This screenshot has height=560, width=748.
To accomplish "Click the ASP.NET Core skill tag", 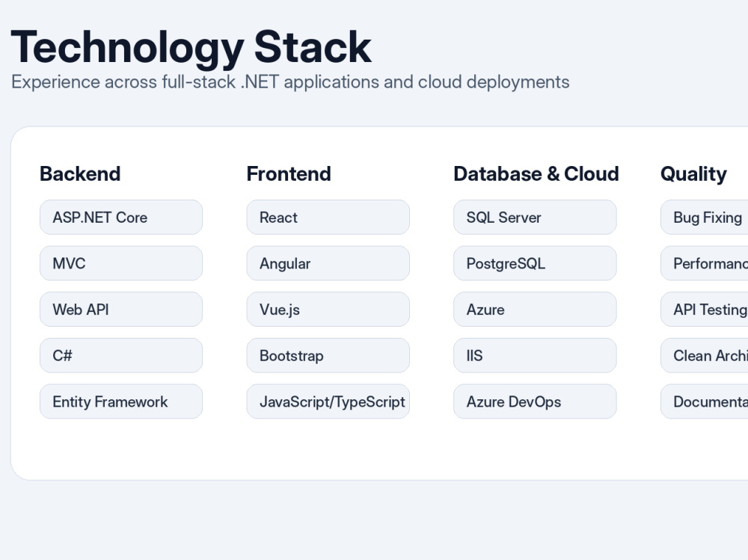I will coord(121,217).
